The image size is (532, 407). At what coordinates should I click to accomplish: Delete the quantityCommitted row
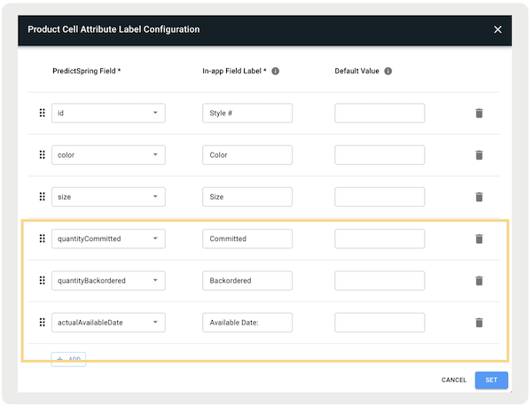coord(479,239)
